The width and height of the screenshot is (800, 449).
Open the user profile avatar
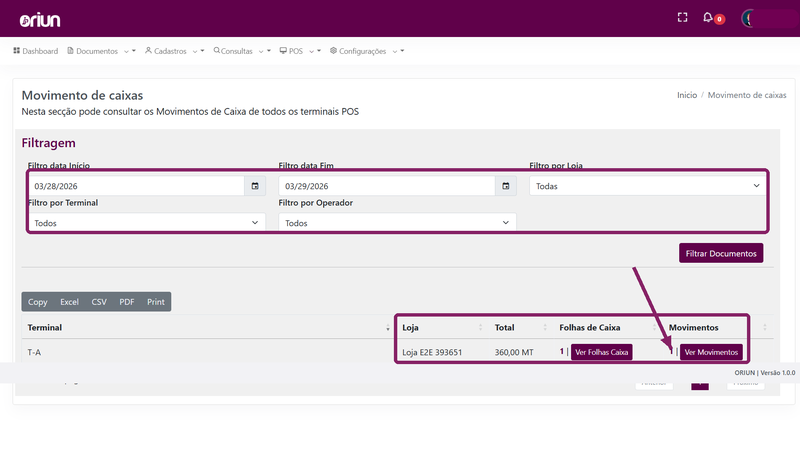pos(748,19)
